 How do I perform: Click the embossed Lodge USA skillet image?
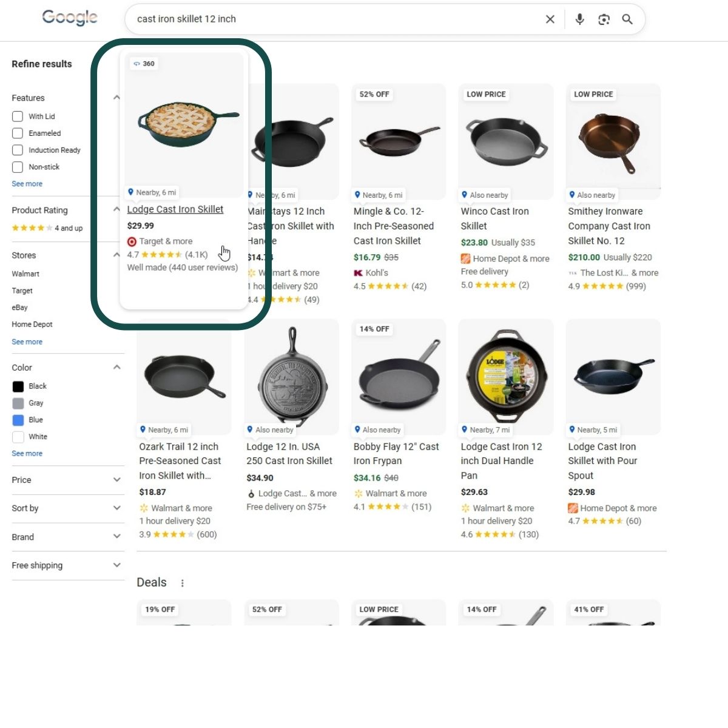[x=292, y=377]
